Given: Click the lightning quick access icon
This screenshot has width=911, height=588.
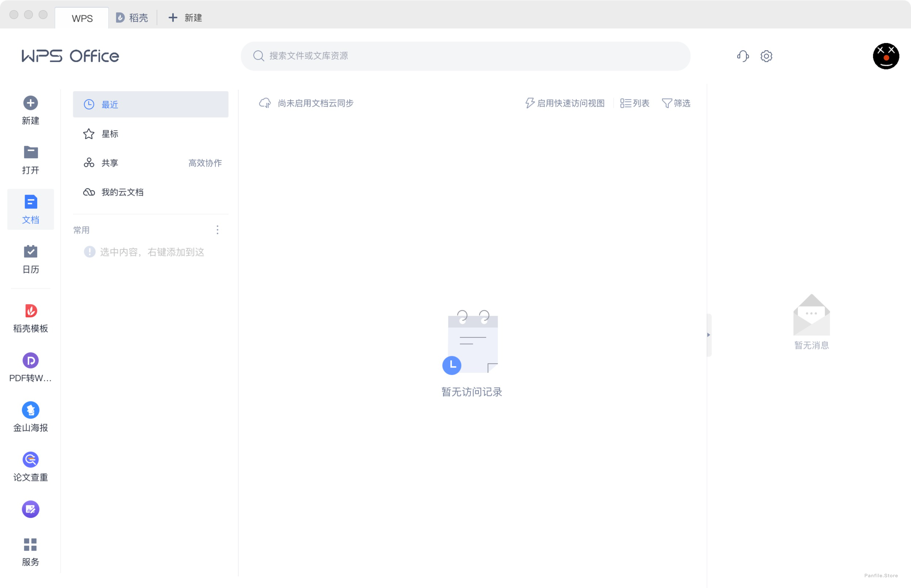Looking at the screenshot, I should [530, 103].
